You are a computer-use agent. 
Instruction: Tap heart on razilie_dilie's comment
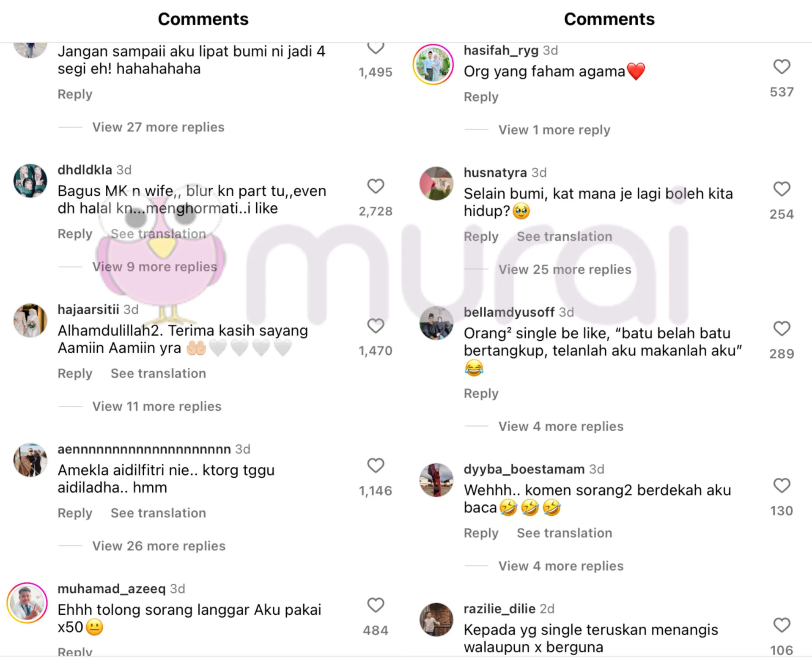pyautogui.click(x=782, y=625)
